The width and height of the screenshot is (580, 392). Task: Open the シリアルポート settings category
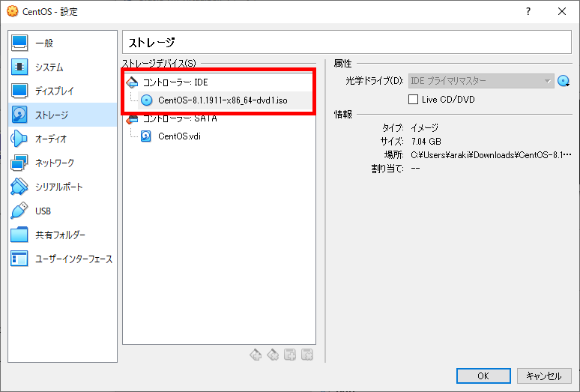click(62, 187)
